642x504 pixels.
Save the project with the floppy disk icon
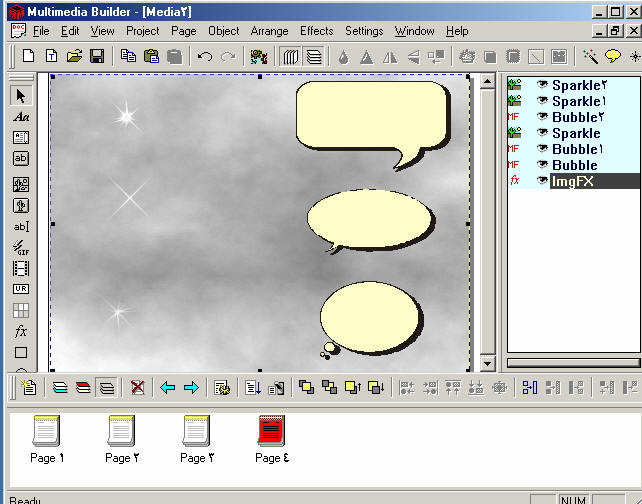pyautogui.click(x=97, y=56)
